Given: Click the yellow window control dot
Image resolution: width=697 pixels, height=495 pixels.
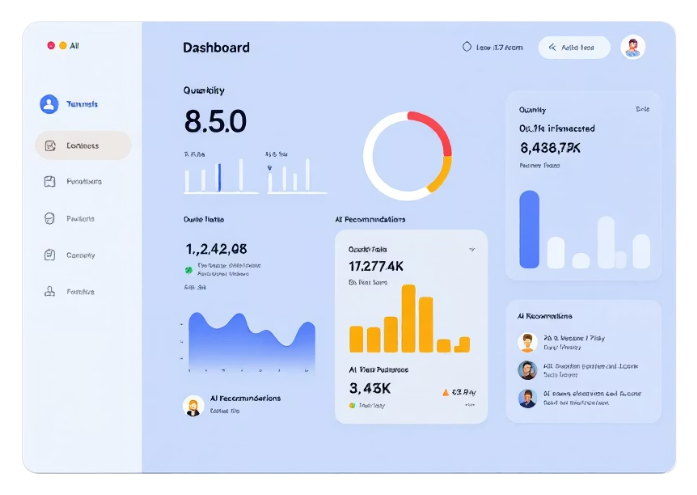Looking at the screenshot, I should click(63, 46).
